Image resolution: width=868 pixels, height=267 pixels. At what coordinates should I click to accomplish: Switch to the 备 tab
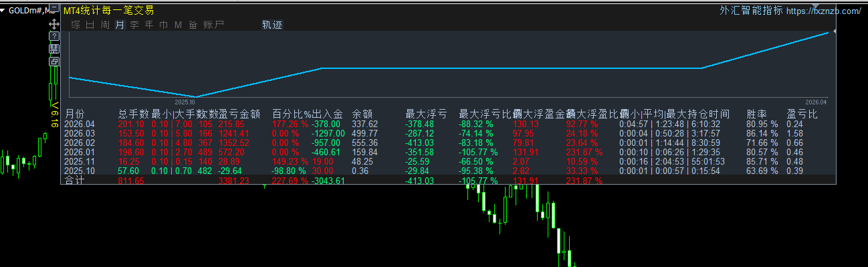(x=193, y=25)
